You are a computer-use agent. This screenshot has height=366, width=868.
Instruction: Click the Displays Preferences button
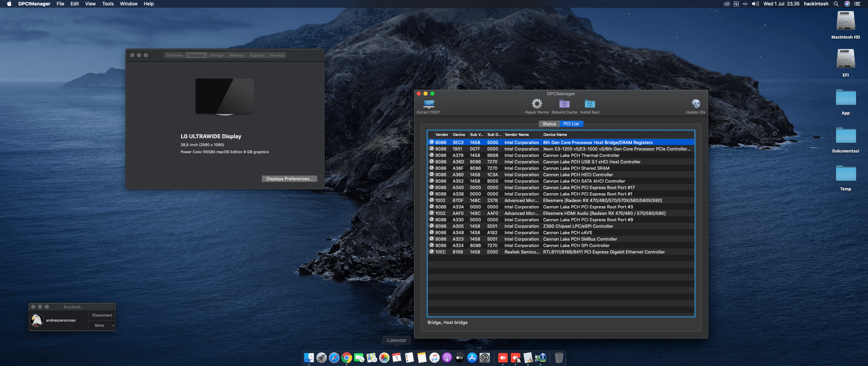point(289,179)
